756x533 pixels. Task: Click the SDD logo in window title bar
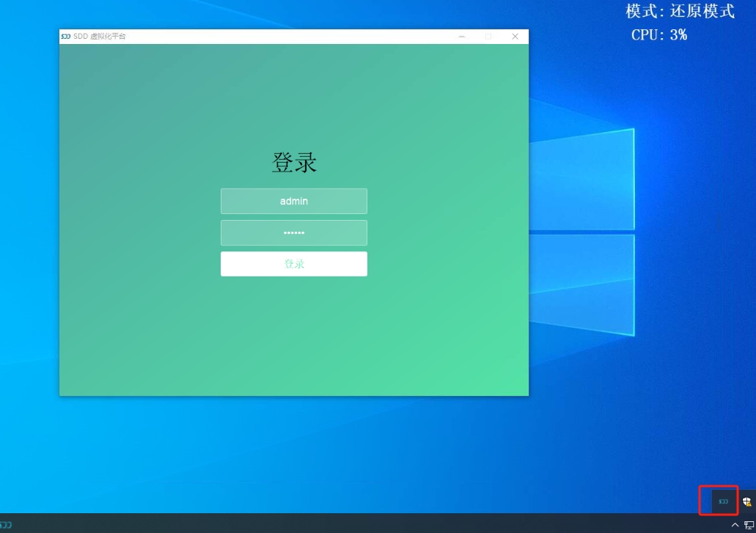pyautogui.click(x=66, y=37)
